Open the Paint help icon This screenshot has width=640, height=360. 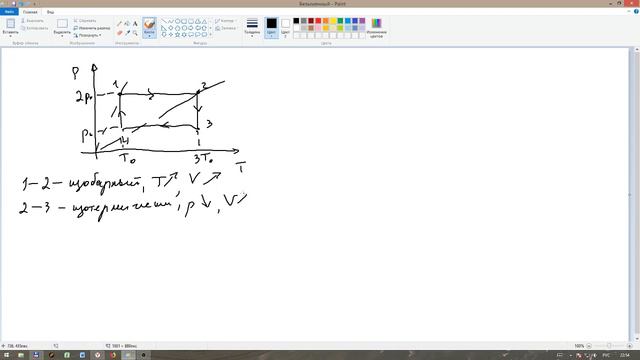636,11
